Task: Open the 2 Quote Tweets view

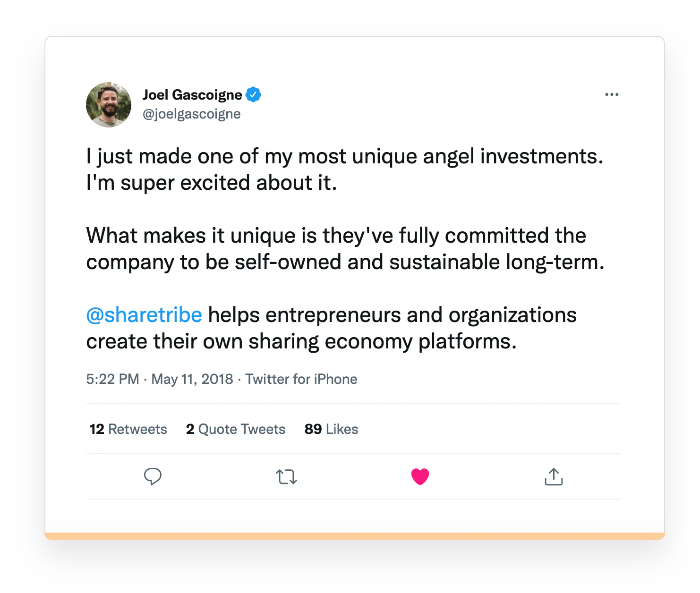Action: [235, 429]
